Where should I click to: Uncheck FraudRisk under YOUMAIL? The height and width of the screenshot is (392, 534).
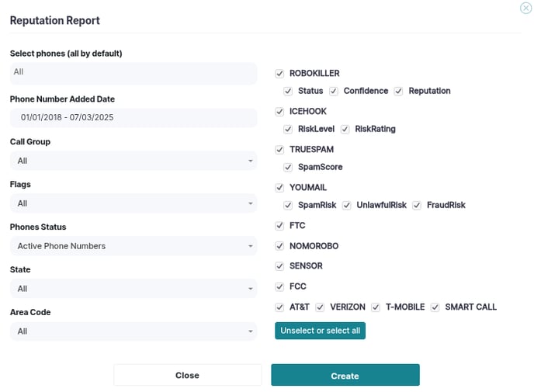417,206
